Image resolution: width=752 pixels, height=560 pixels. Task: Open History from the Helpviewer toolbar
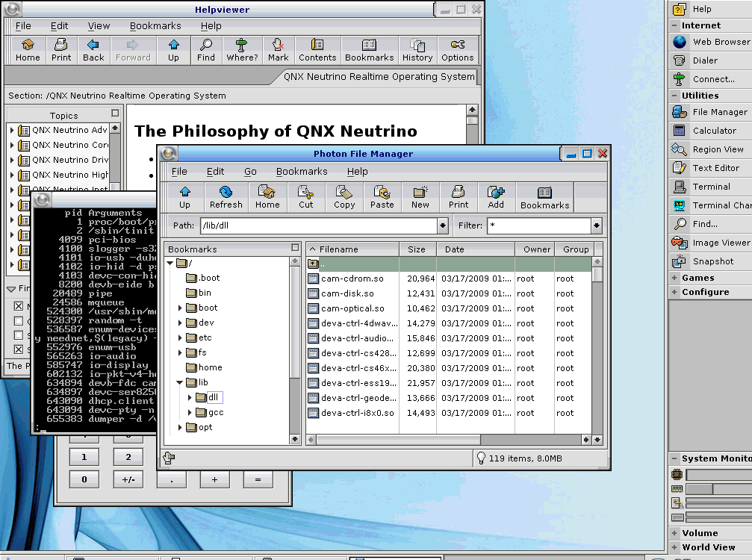[417, 49]
